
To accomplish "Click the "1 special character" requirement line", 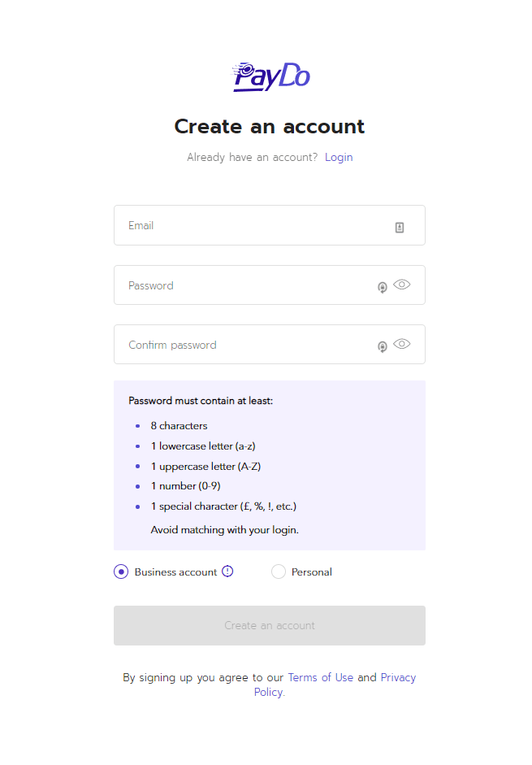I will [223, 506].
